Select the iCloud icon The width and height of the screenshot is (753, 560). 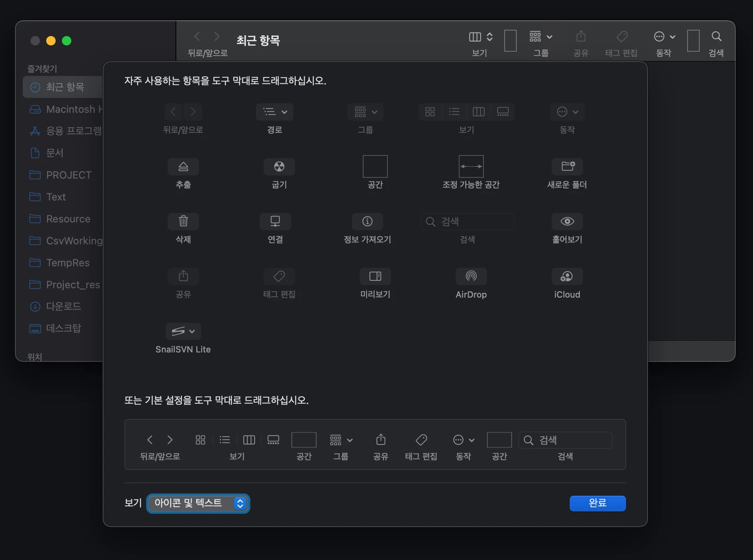(x=567, y=276)
